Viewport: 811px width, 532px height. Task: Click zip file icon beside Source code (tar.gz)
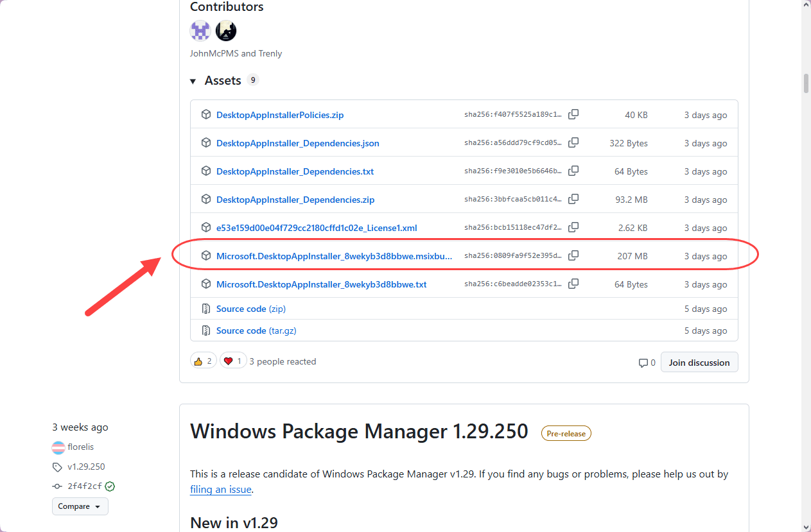pos(206,330)
